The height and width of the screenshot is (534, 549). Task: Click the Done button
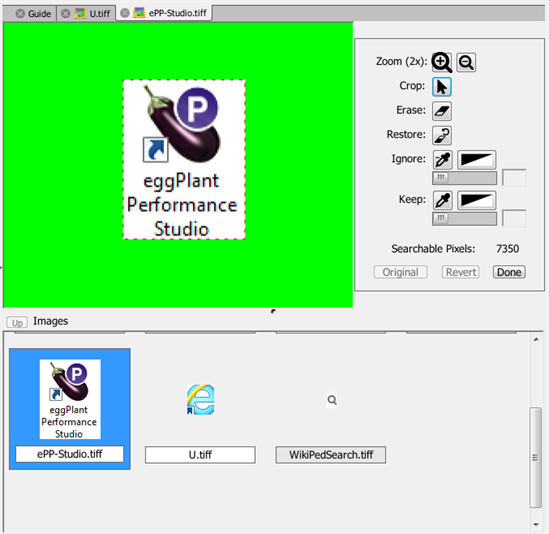tap(509, 272)
